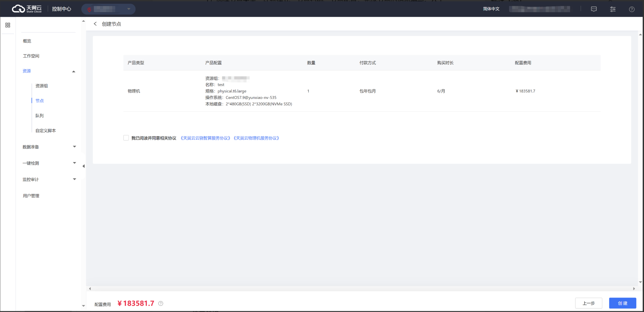Viewport: 644px width, 312px height.
Task: Collapse sidebar with the left triangle handle
Action: (x=83, y=166)
